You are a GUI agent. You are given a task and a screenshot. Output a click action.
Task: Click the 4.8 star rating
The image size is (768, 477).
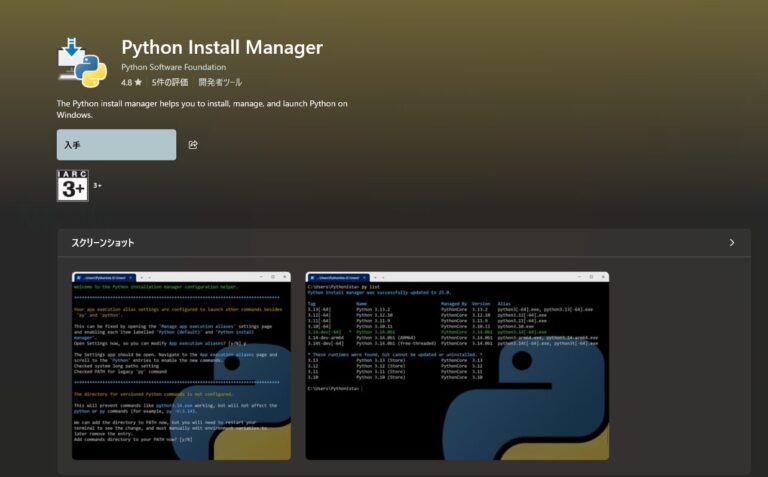131,82
